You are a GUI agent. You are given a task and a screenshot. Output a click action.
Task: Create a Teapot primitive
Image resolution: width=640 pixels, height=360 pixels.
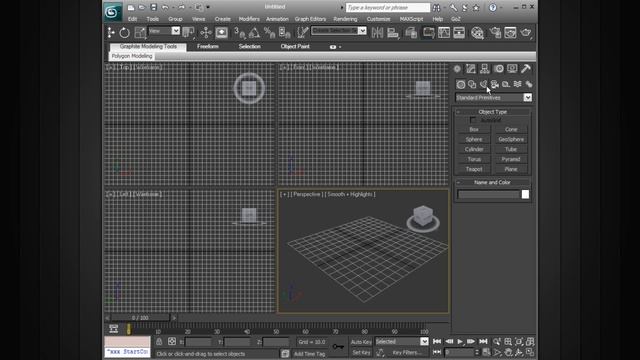[474, 169]
